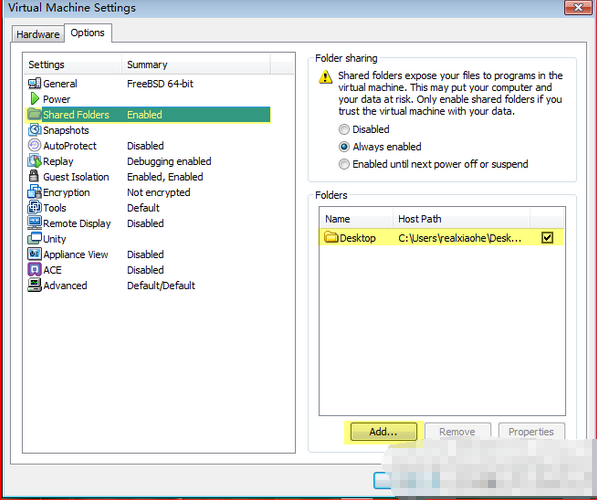Click the Summary column header
The height and width of the screenshot is (500, 597).
click(196, 64)
